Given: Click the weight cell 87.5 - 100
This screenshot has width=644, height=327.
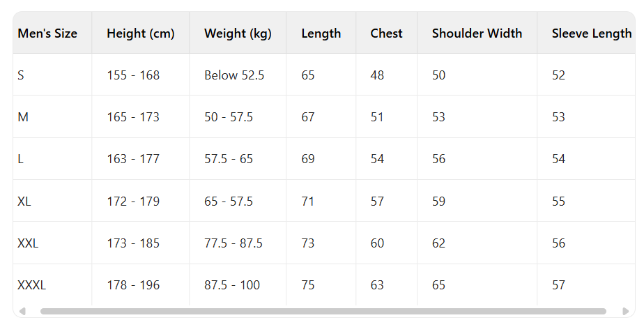Looking at the screenshot, I should [232, 285].
